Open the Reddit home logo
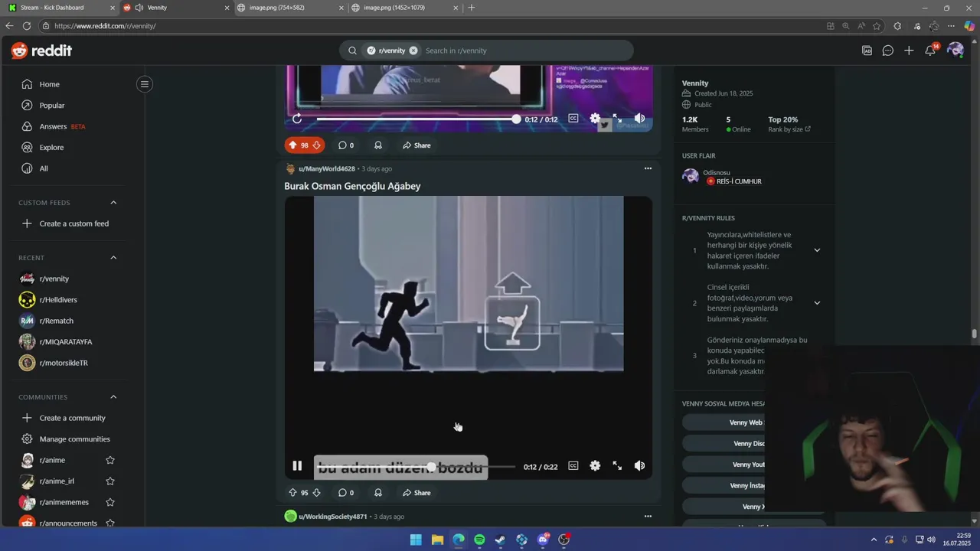The width and height of the screenshot is (980, 551). [41, 51]
